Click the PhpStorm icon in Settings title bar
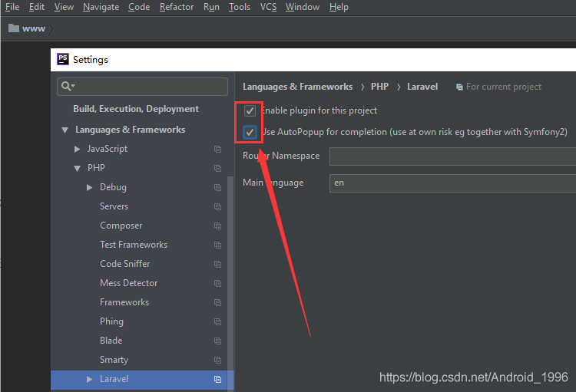 tap(63, 59)
